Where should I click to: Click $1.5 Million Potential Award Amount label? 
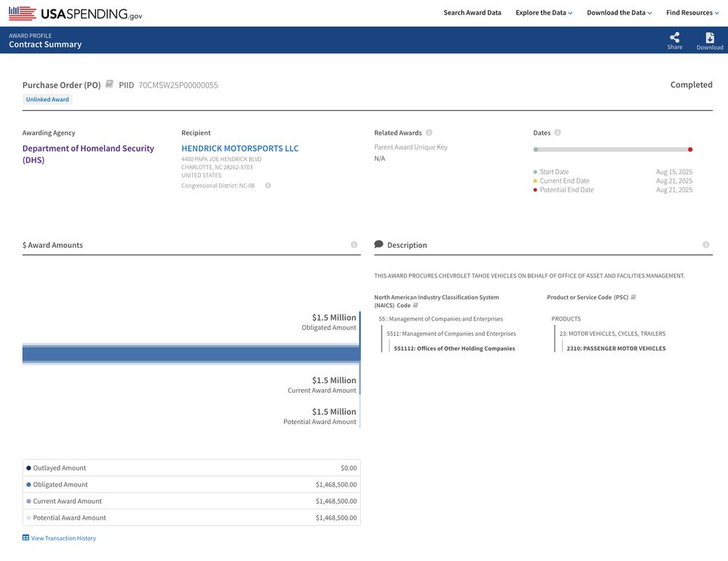pos(320,417)
